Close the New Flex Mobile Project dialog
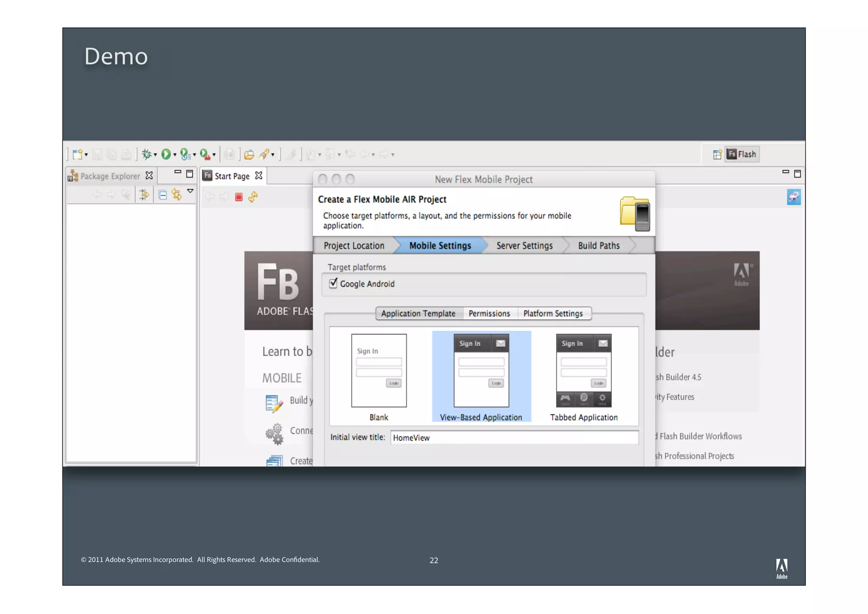This screenshot has width=868, height=614. coord(323,179)
